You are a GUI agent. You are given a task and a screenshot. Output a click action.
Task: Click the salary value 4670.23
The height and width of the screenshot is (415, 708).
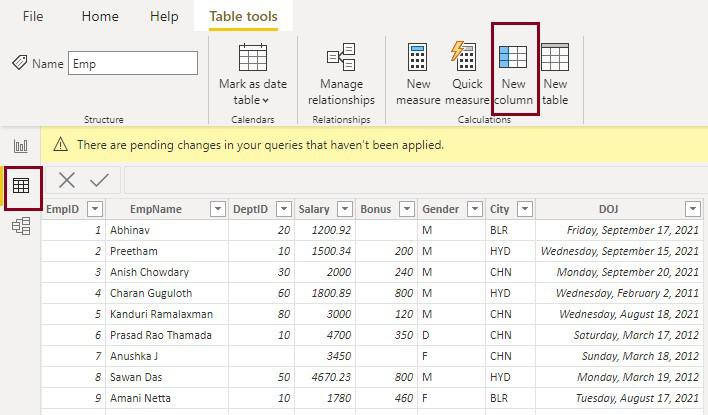331,377
